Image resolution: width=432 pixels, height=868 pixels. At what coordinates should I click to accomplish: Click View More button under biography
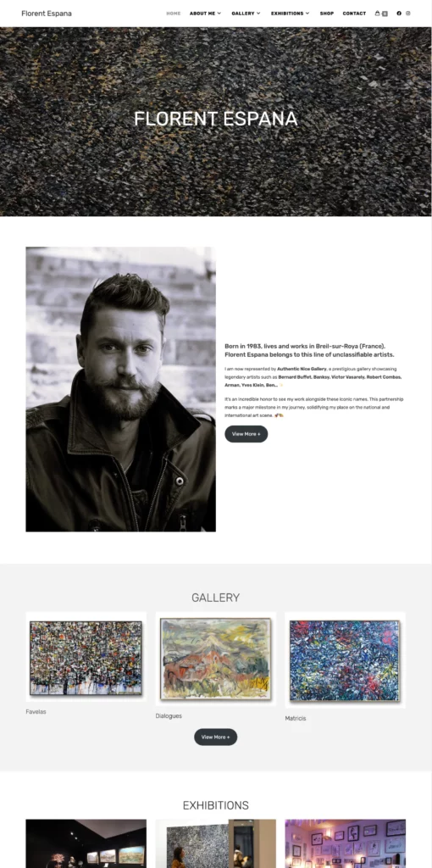(x=246, y=434)
